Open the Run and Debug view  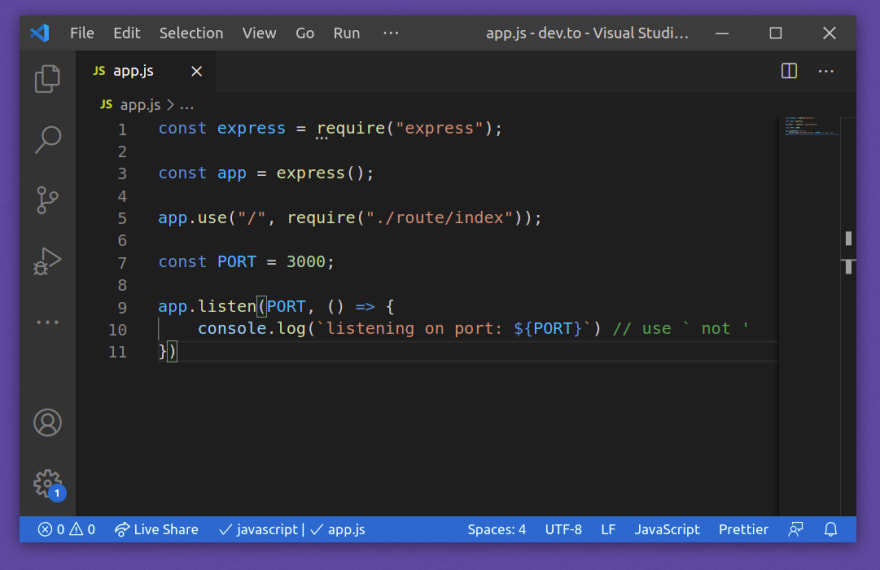[47, 261]
